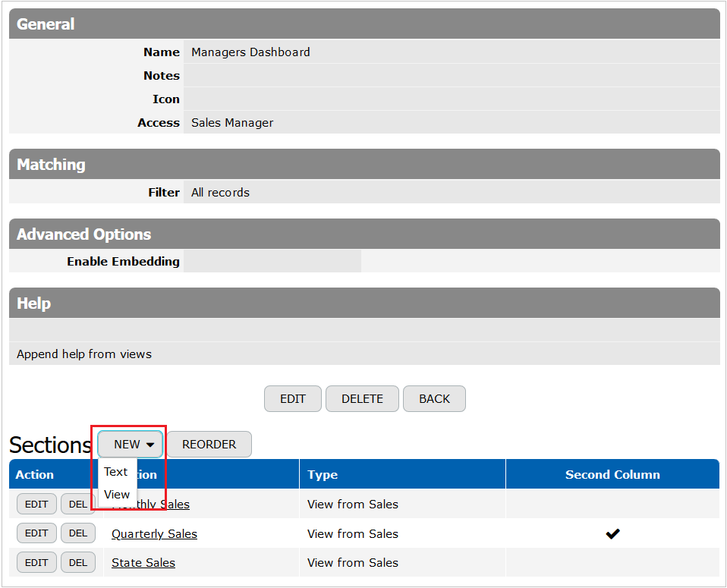Image resolution: width=727 pixels, height=588 pixels.
Task: Click the General section header
Action: pos(364,24)
